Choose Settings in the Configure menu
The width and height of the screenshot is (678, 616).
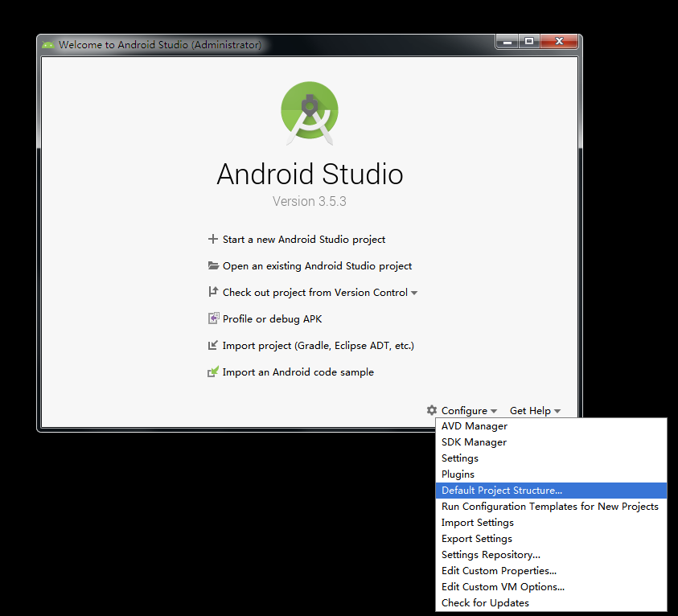point(551,458)
